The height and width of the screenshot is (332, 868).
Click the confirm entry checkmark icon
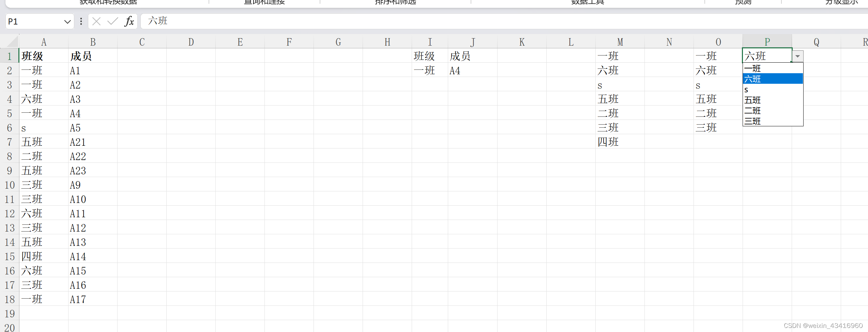112,21
